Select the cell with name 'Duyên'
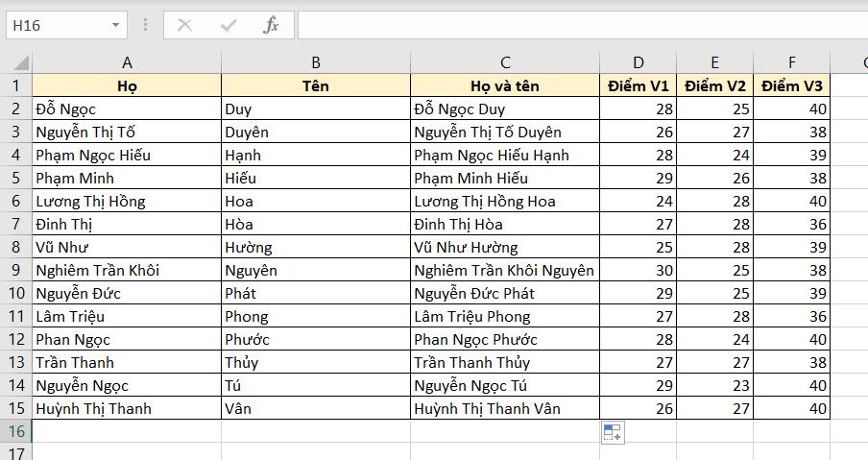 [x=315, y=132]
